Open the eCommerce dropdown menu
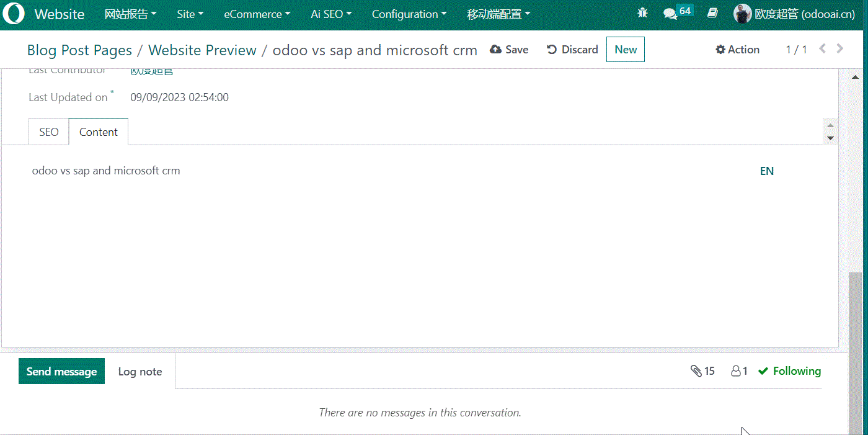Viewport: 868px width, 435px height. click(x=257, y=14)
